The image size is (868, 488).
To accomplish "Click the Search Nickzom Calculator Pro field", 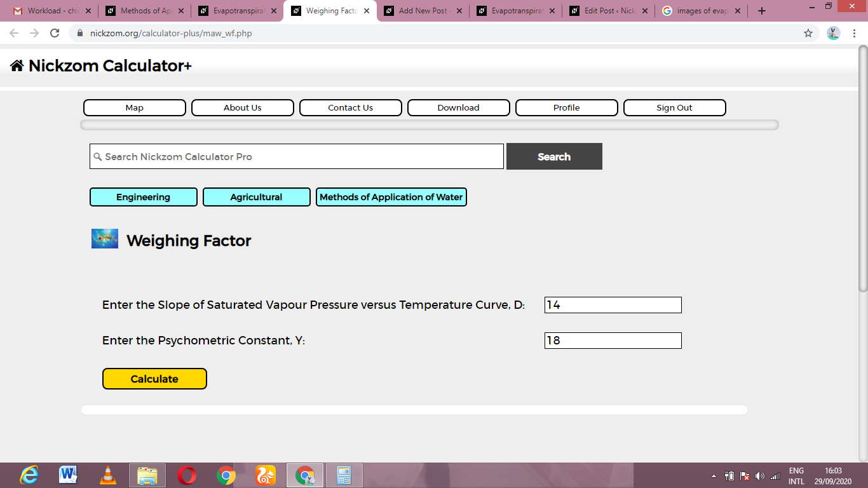I will point(297,156).
